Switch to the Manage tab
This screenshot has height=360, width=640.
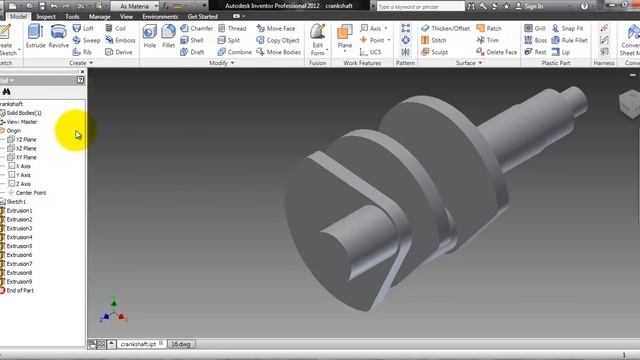pos(100,16)
